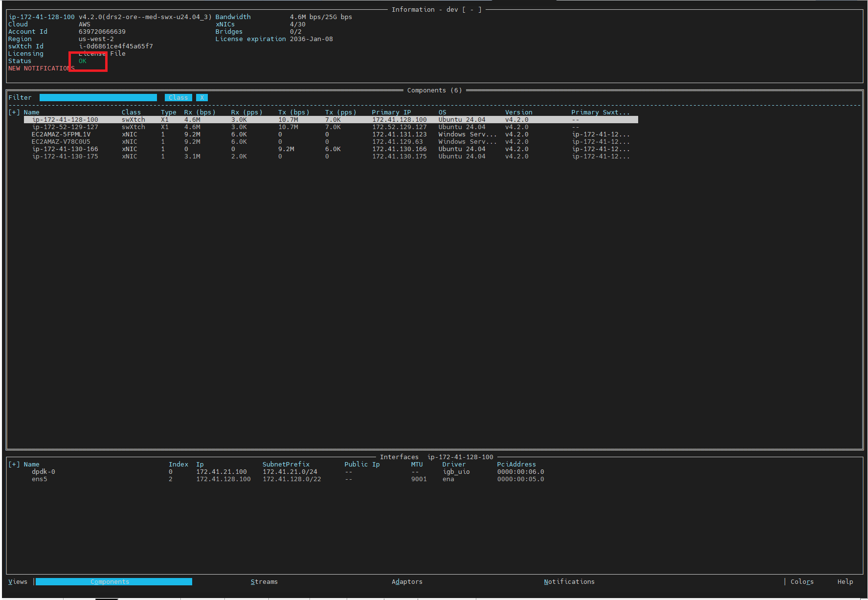The image size is (868, 600).
Task: Click inside the Filter text field
Action: click(98, 98)
